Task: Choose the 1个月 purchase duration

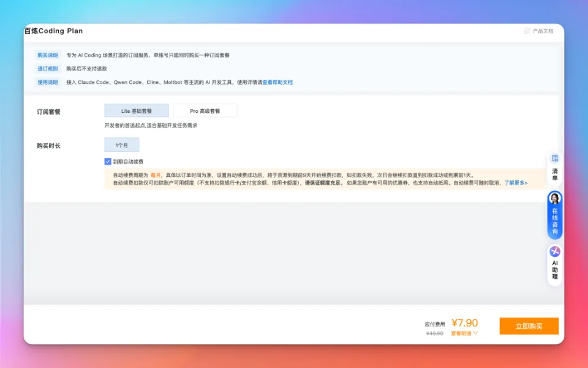Action: [x=122, y=145]
